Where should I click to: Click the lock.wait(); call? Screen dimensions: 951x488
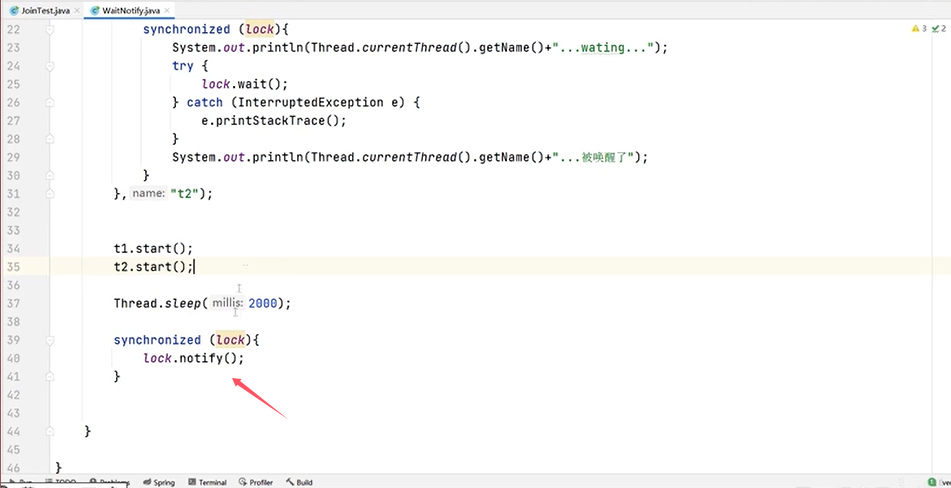click(245, 84)
